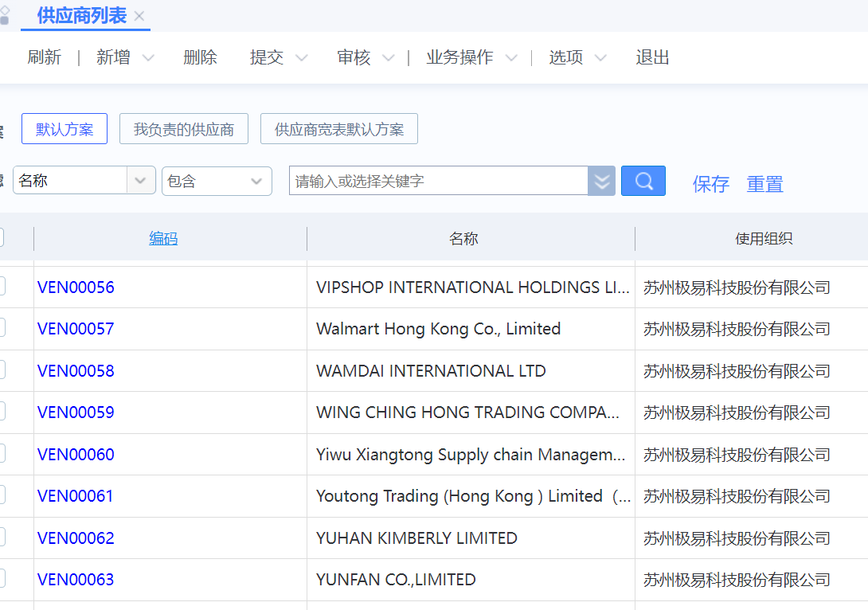The image size is (868, 610).
Task: Expand the 提交 dropdown arrow
Action: click(302, 57)
